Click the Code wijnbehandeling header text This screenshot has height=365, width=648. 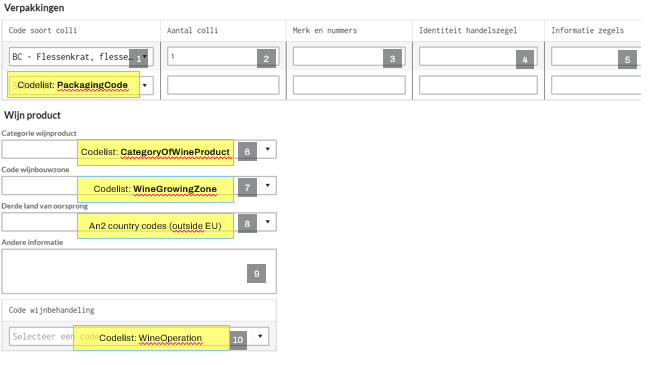click(x=52, y=310)
